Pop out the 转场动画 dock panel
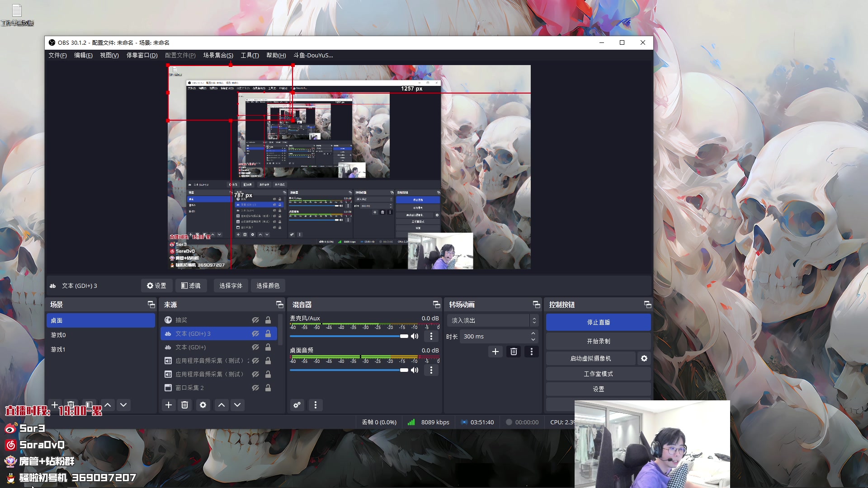This screenshot has width=868, height=488. tap(536, 305)
